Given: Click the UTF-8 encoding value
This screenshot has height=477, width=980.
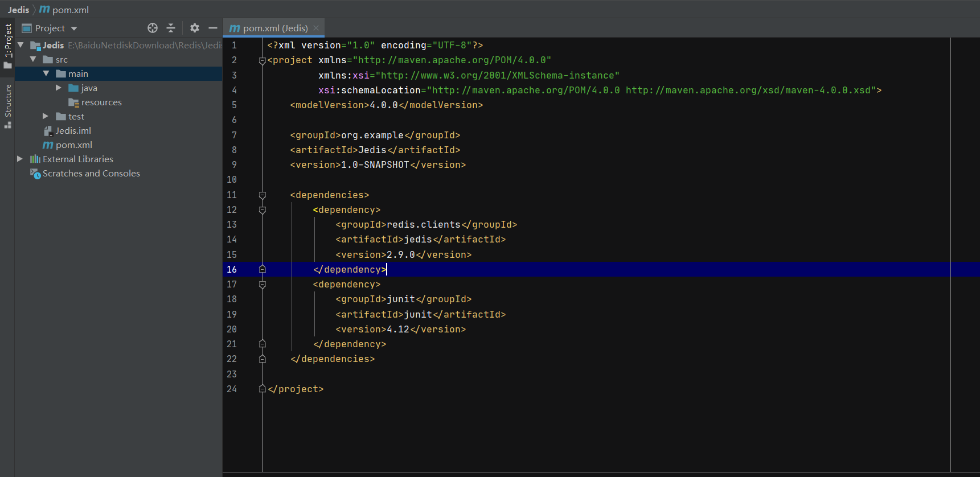Looking at the screenshot, I should coord(452,45).
